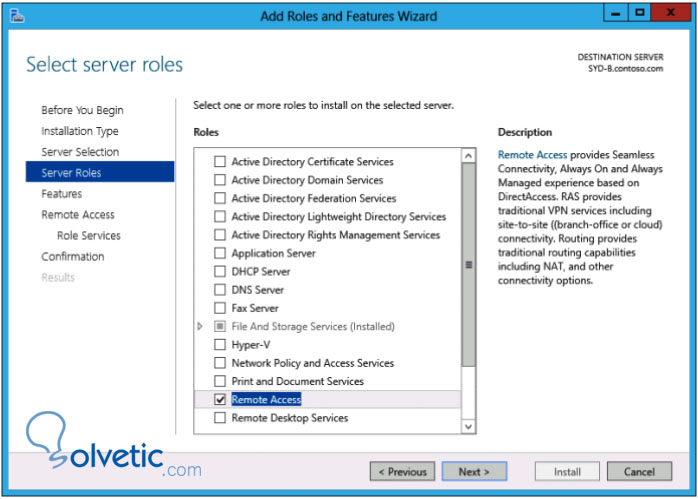Select File And Storage Services (Installed) label
The height and width of the screenshot is (499, 698).
point(313,326)
